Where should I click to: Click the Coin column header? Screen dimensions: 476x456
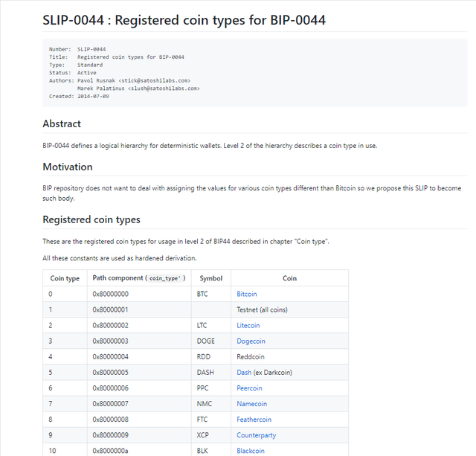pos(289,278)
